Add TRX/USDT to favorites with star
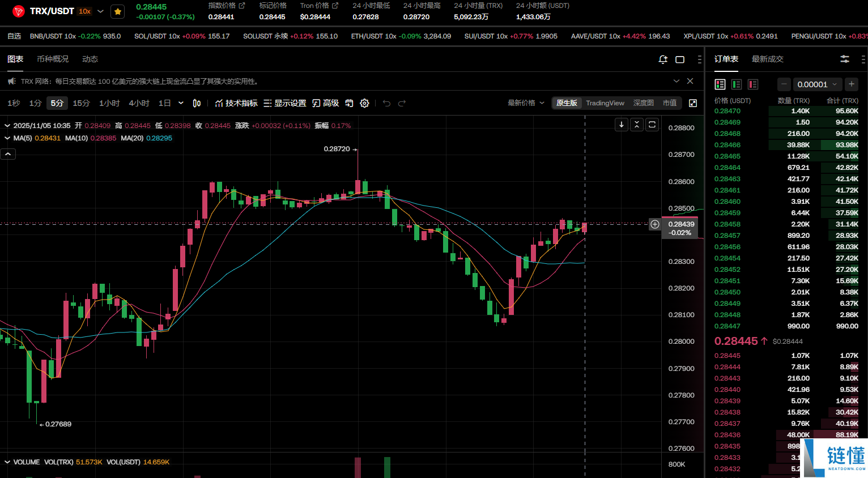 [118, 11]
